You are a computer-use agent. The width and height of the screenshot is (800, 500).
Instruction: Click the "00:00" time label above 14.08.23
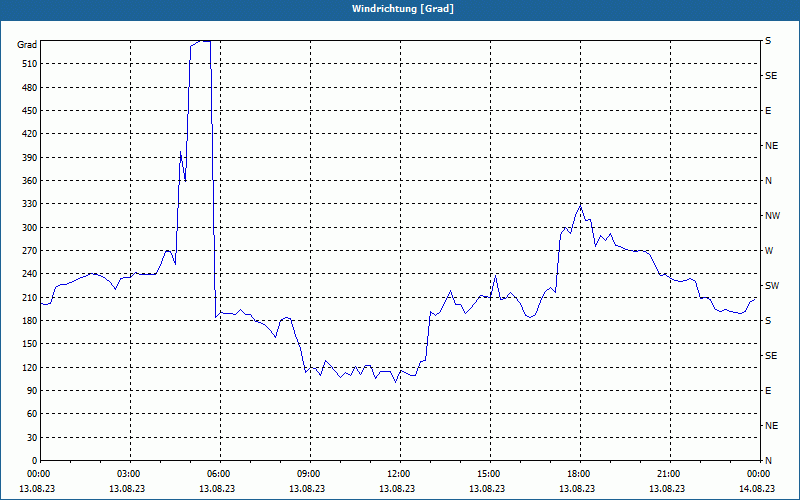[x=759, y=474]
